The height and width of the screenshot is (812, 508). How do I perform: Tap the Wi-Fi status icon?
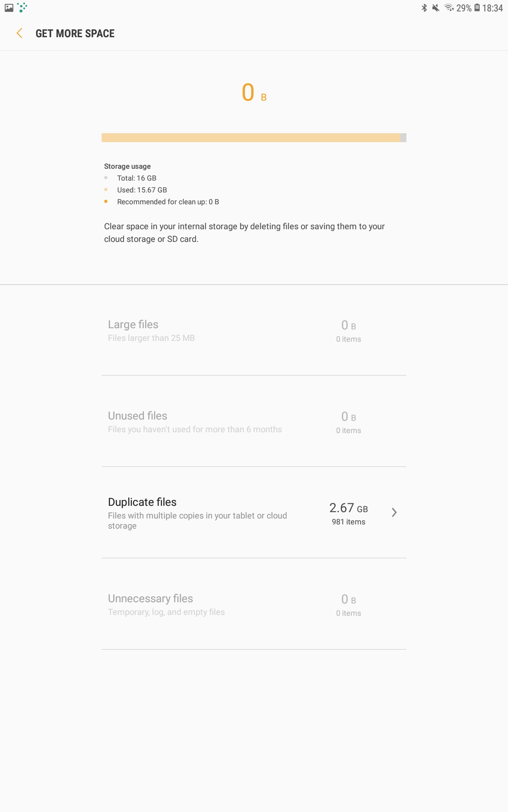449,8
